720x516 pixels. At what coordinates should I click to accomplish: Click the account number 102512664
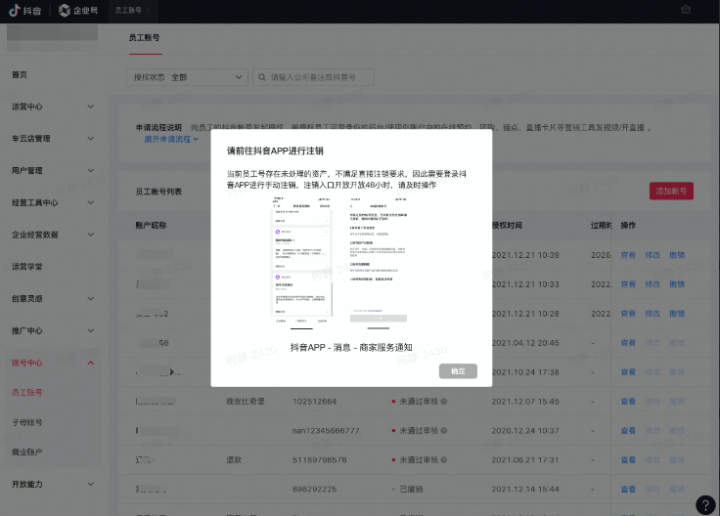point(315,401)
